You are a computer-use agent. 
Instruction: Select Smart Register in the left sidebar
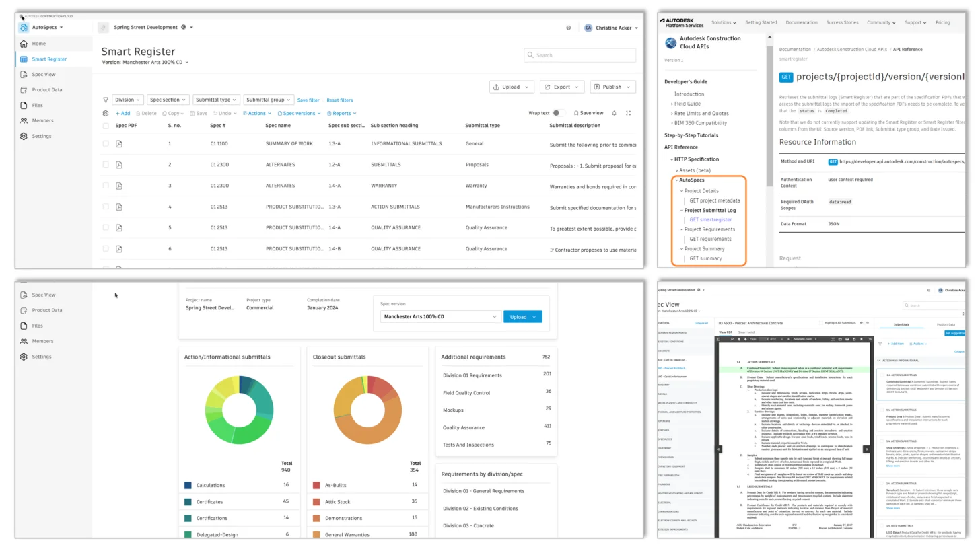point(48,59)
